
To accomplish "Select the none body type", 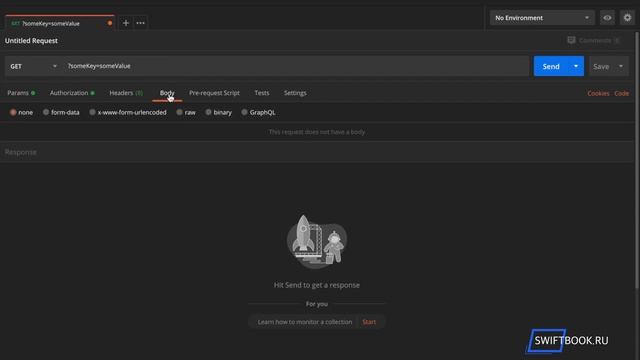I will point(13,112).
